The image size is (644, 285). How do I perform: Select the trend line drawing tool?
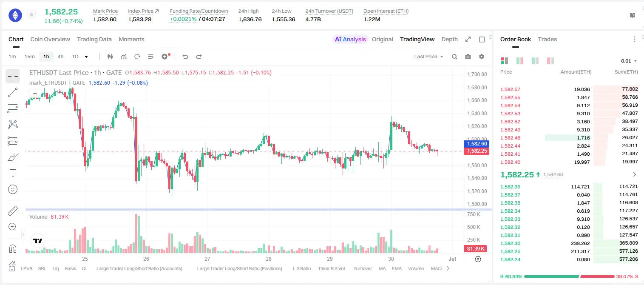click(x=13, y=92)
